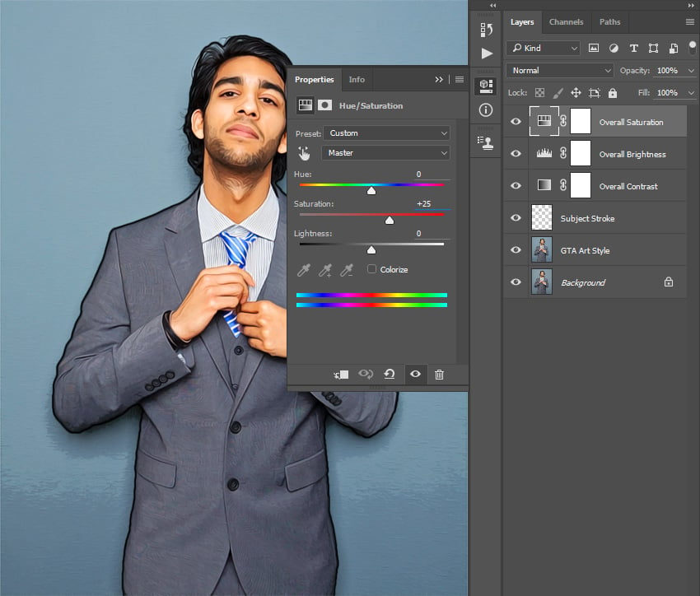Select the Overall Contrast mask thumbnail
The image size is (700, 596).
pyautogui.click(x=581, y=185)
